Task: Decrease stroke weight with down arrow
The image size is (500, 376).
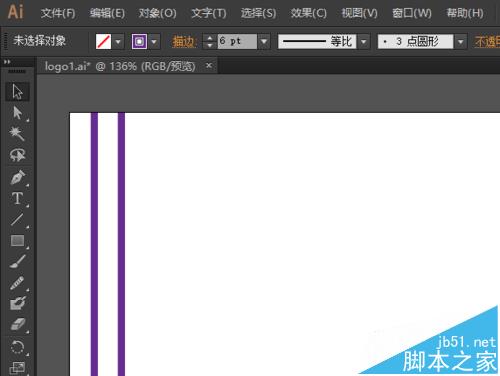Action: coord(210,46)
